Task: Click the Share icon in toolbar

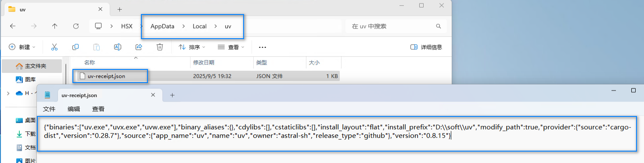Action: [x=139, y=47]
